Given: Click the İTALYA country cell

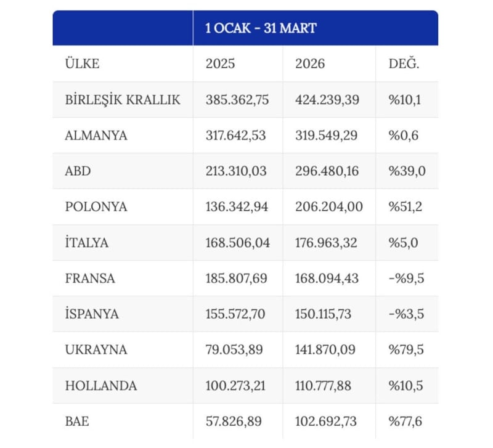Looking at the screenshot, I should (87, 243).
